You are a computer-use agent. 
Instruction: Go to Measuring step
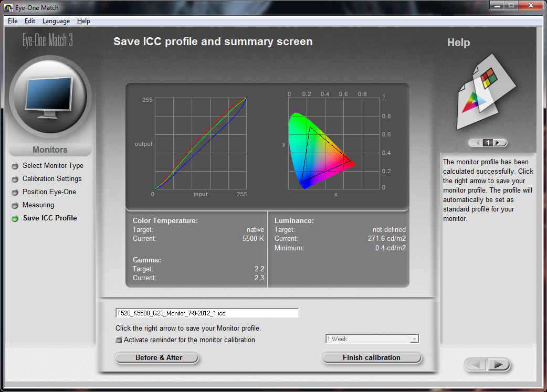point(38,205)
